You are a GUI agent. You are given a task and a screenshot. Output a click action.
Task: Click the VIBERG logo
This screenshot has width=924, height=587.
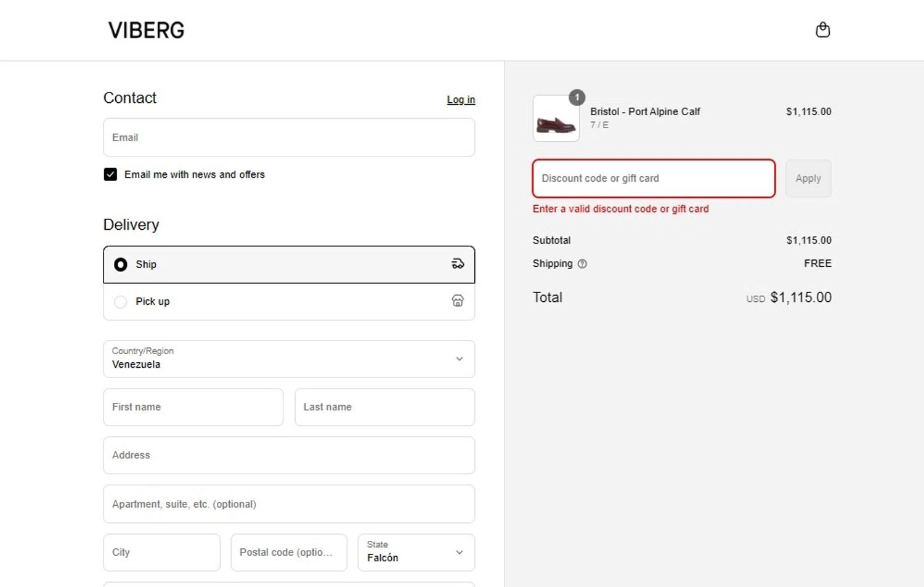coord(146,30)
